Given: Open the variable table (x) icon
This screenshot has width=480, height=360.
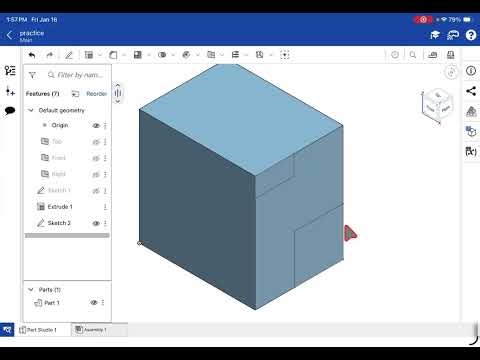Looking at the screenshot, I should (x=471, y=151).
